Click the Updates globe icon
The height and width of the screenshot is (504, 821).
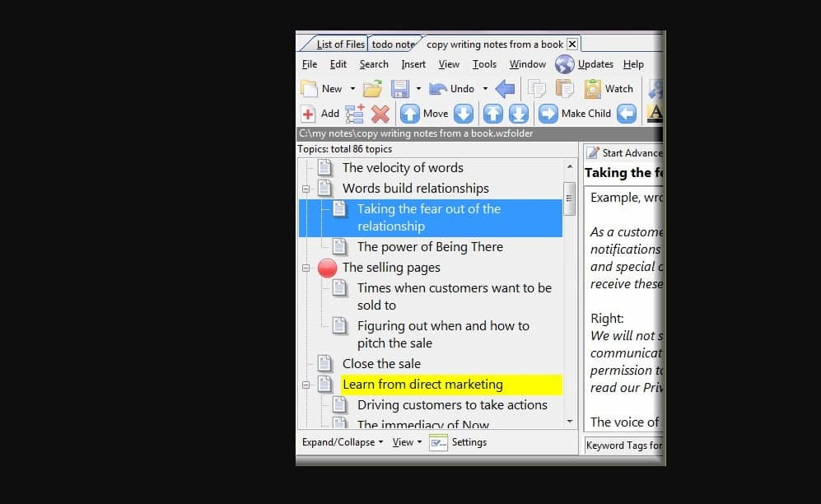(x=564, y=64)
